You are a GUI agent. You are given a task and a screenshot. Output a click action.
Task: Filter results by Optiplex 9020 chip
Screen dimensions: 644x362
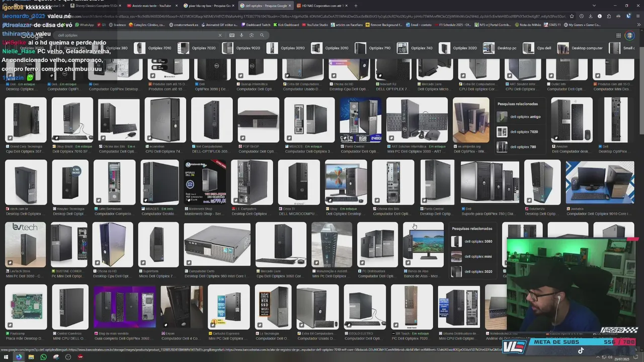[242, 48]
